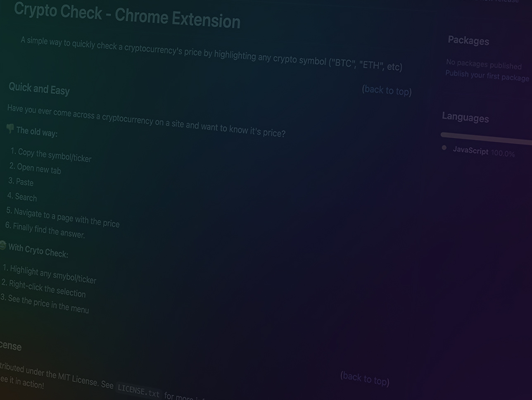This screenshot has height=400, width=532.
Task: Click the 'With Cryto Check:' label
Action: point(38,250)
